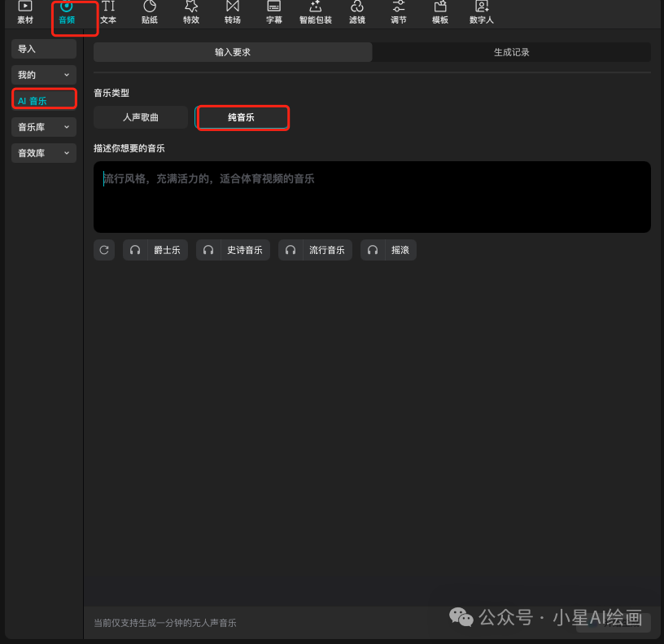Select the 字幕 (captions) icon

(x=273, y=13)
